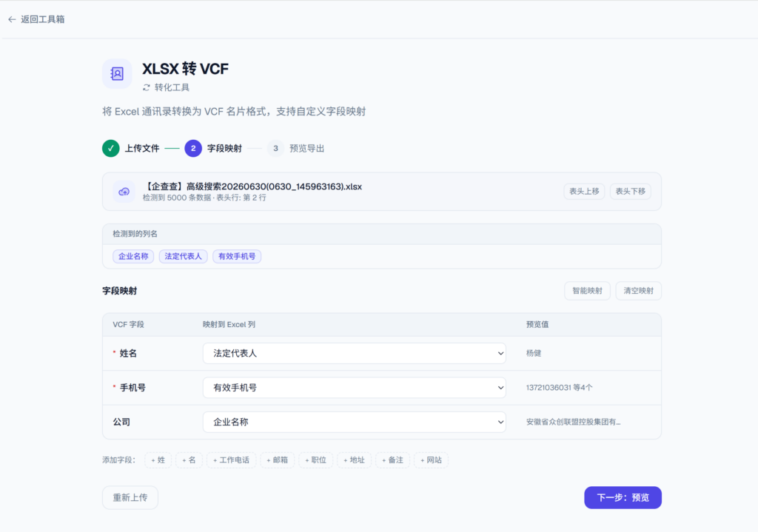Viewport: 758px width, 532px height.
Task: Click preview value 安徽省众创联盟控股集团有…
Action: click(574, 422)
